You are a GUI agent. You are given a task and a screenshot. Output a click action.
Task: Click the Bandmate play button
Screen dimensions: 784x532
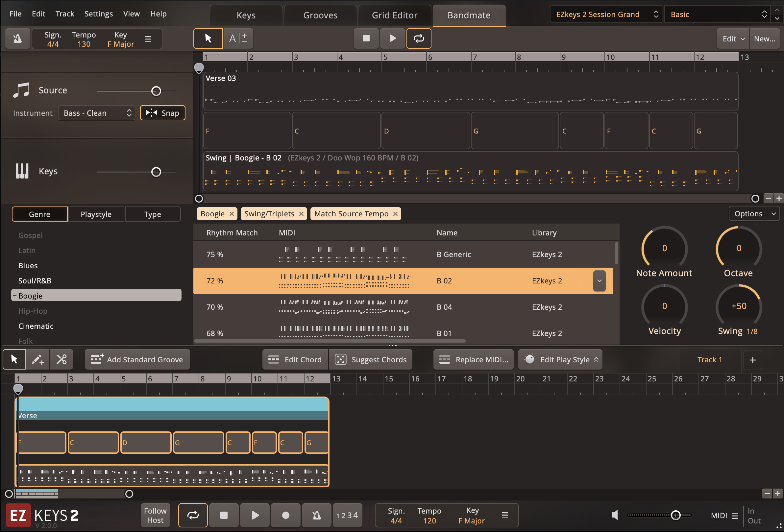pyautogui.click(x=392, y=38)
